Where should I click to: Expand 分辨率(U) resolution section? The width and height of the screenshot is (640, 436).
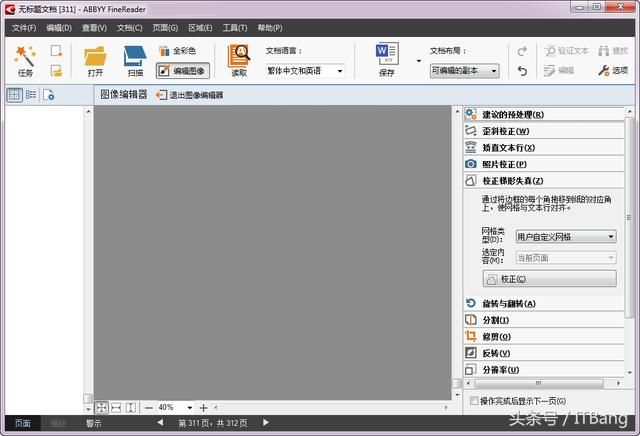pos(544,370)
